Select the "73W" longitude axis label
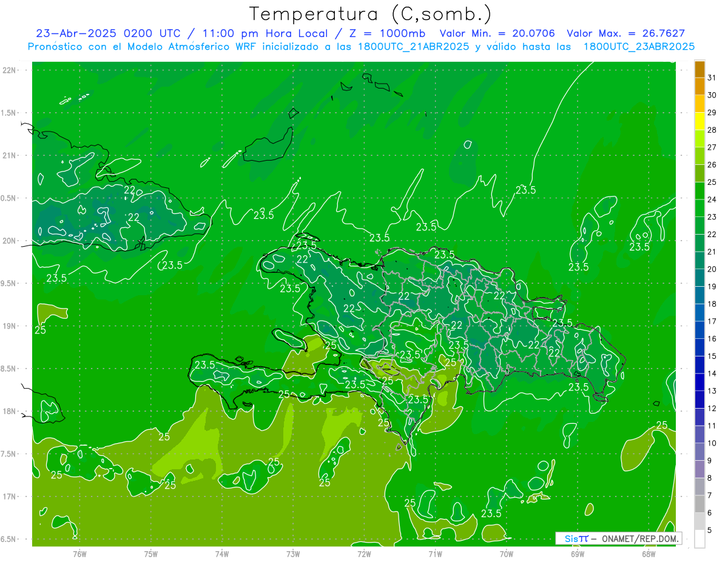The width and height of the screenshot is (728, 562). pos(293,554)
